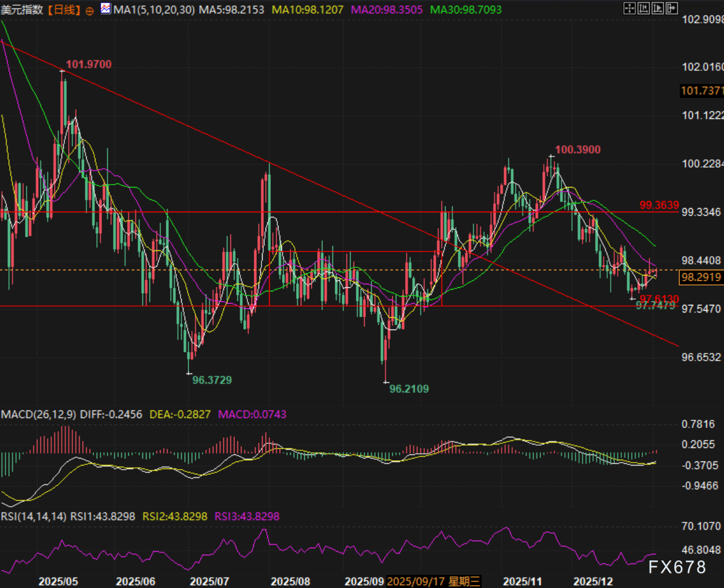The width and height of the screenshot is (724, 588).
Task: Click the exit arrow icon at top right
Action: click(672, 8)
